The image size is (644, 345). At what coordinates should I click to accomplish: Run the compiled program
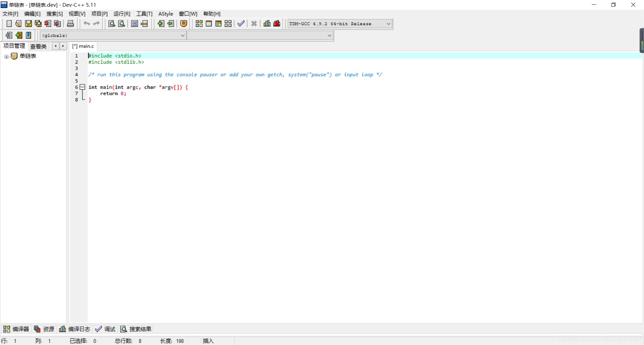coord(209,23)
